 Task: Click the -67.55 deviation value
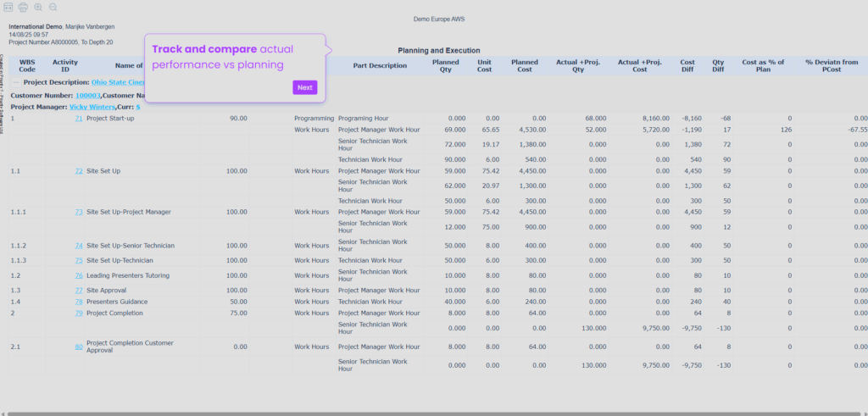(x=858, y=130)
